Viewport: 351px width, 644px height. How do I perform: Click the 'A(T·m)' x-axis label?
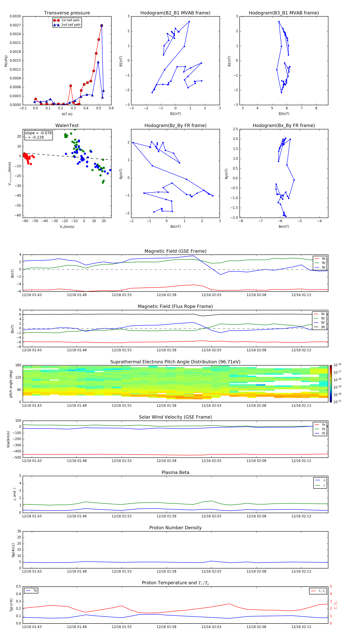tap(67, 114)
